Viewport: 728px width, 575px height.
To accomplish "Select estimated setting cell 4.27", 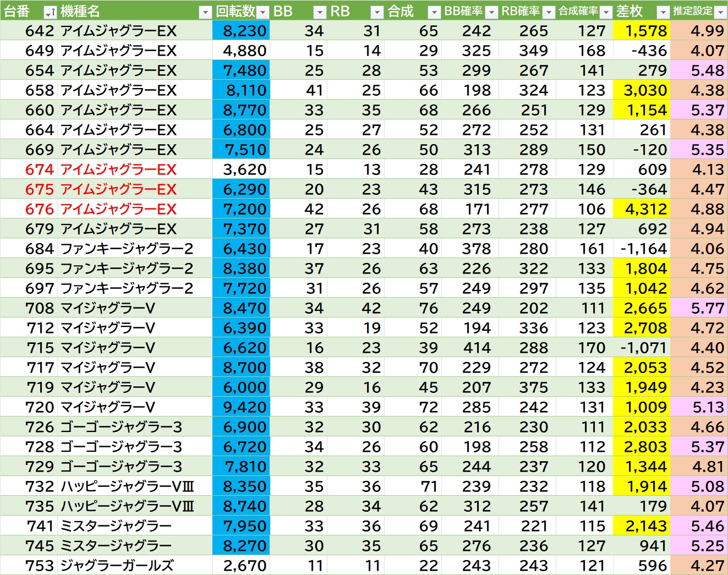I will 699,566.
